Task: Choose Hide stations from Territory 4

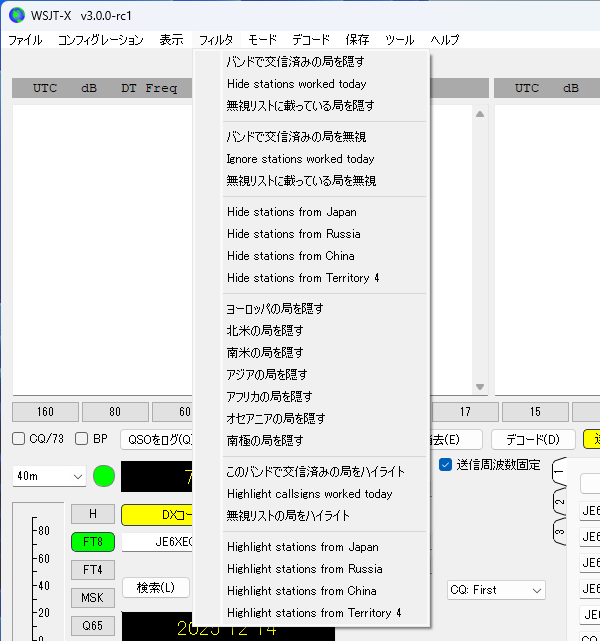Action: [x=312, y=278]
